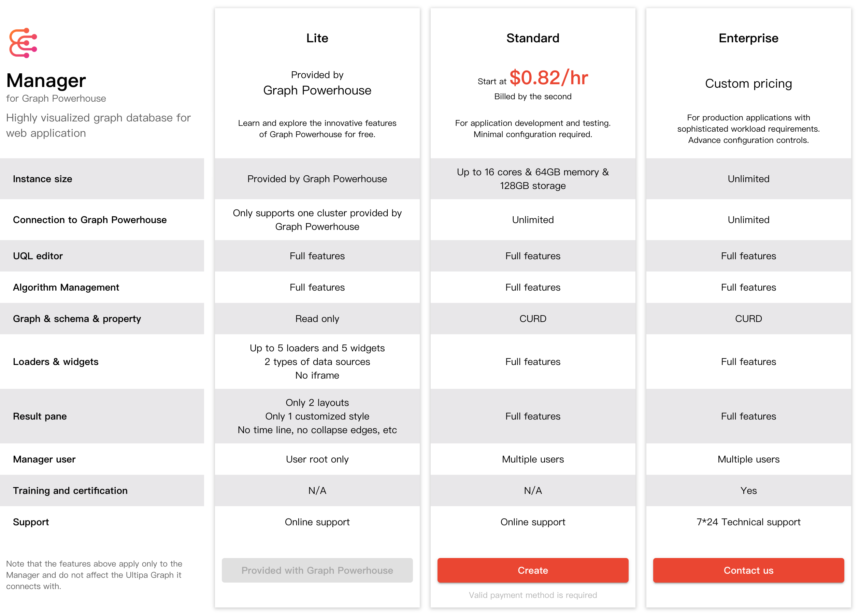
Task: Click the Loaders & widgets row label
Action: [x=56, y=362]
